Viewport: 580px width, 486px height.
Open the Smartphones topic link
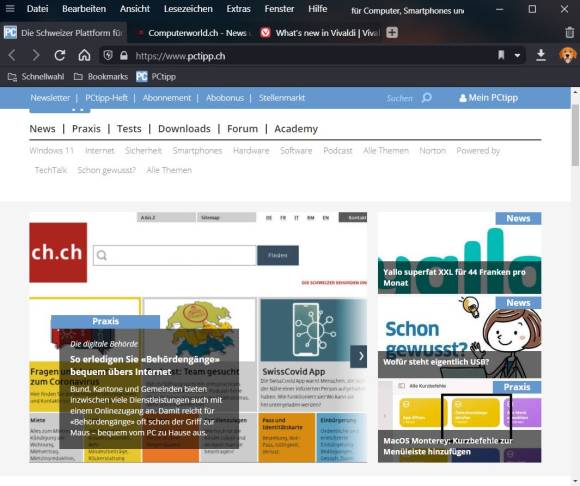[197, 151]
